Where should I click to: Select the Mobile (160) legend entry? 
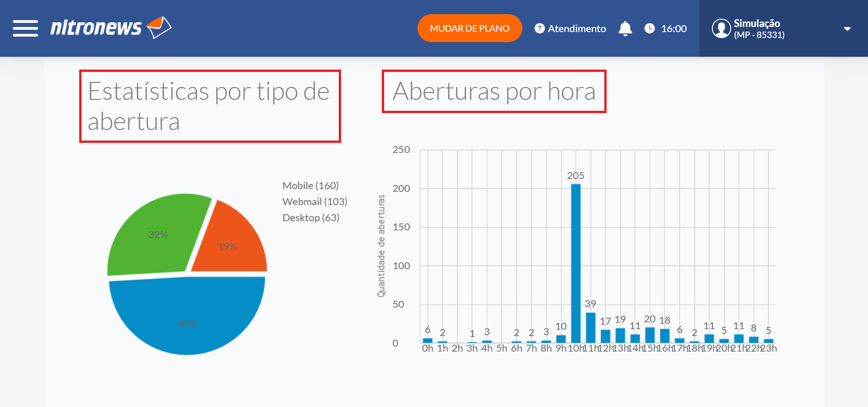point(310,185)
